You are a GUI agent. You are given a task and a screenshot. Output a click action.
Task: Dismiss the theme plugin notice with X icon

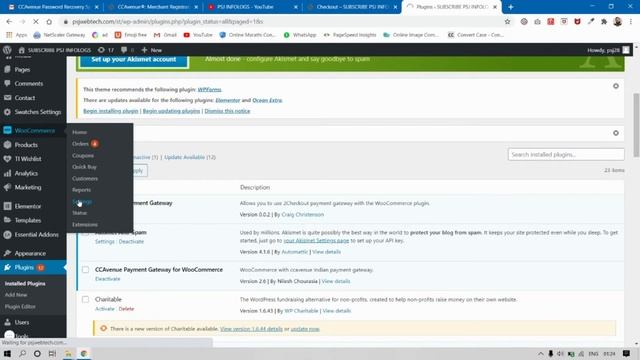tap(616, 86)
